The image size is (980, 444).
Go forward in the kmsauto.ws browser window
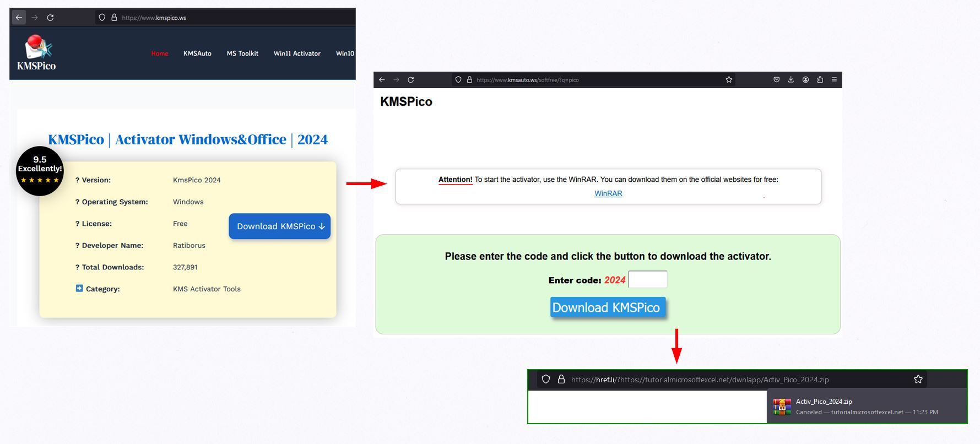[x=396, y=80]
